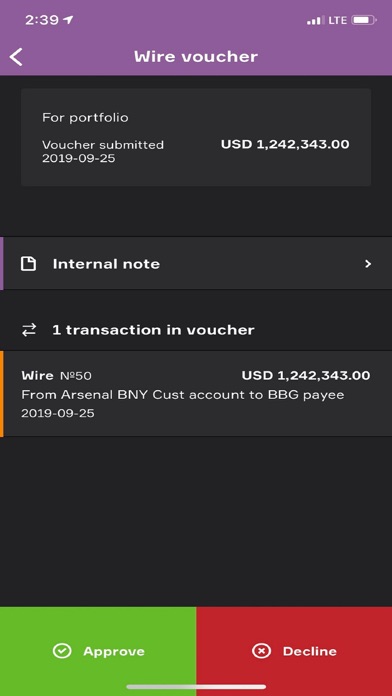Approve the wire voucher
392x696 pixels.
click(98, 651)
